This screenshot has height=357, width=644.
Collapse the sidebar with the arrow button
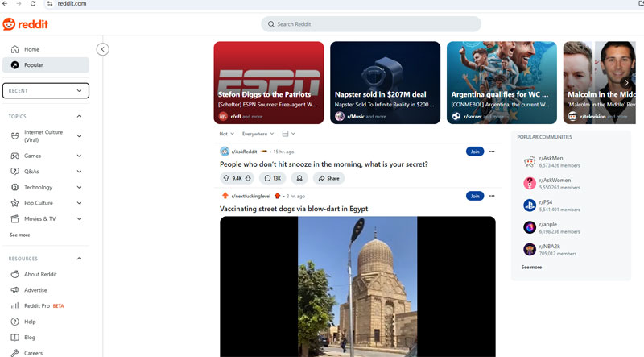tap(103, 49)
